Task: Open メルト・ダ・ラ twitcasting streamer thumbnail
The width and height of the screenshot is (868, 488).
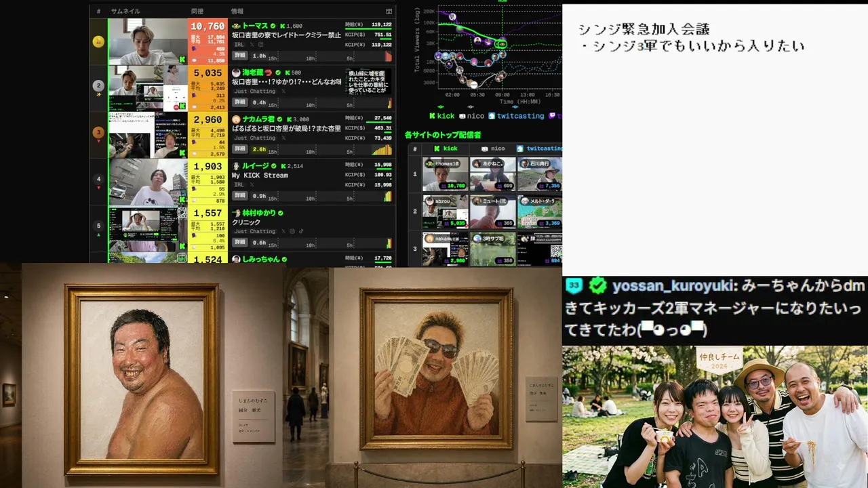Action: tap(540, 211)
